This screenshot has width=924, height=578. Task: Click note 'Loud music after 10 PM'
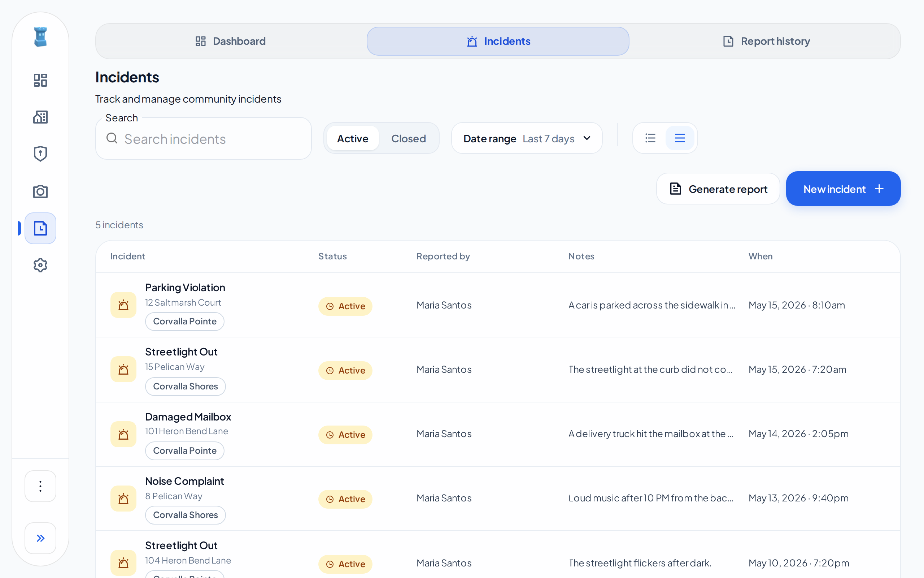click(x=651, y=498)
